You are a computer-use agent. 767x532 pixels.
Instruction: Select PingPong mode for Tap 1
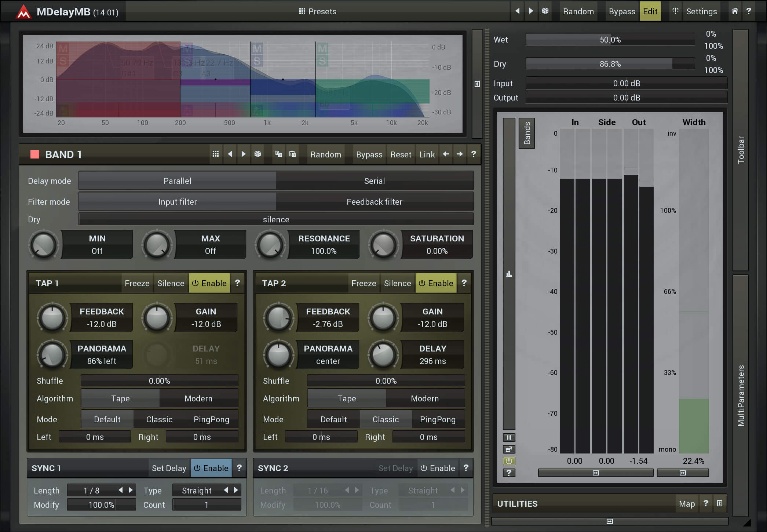211,419
